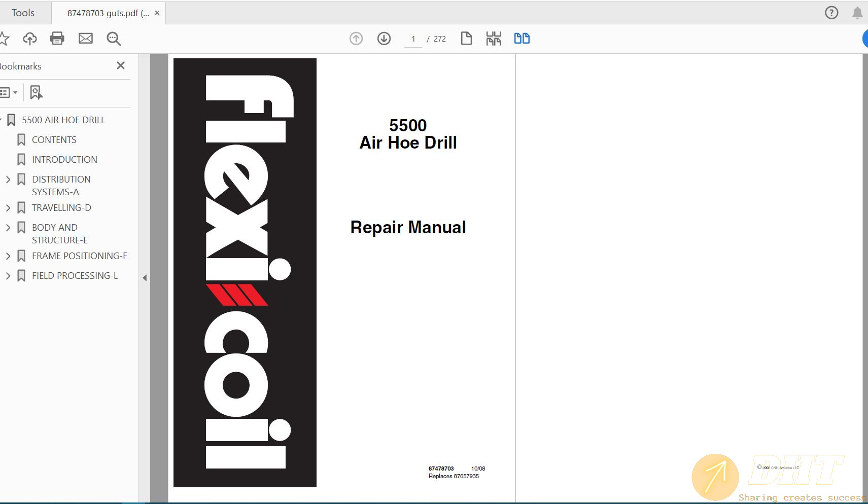Toggle two-page view mode

[x=522, y=39]
